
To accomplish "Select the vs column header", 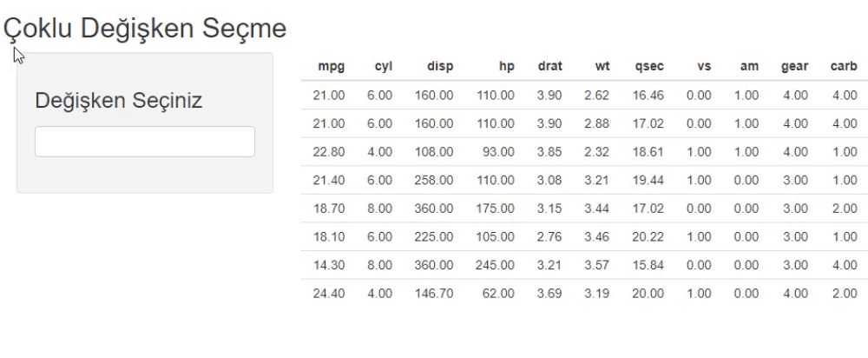I will click(704, 67).
